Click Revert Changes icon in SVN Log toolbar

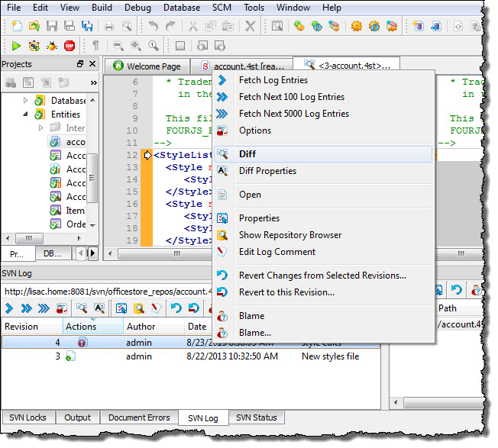[x=176, y=308]
